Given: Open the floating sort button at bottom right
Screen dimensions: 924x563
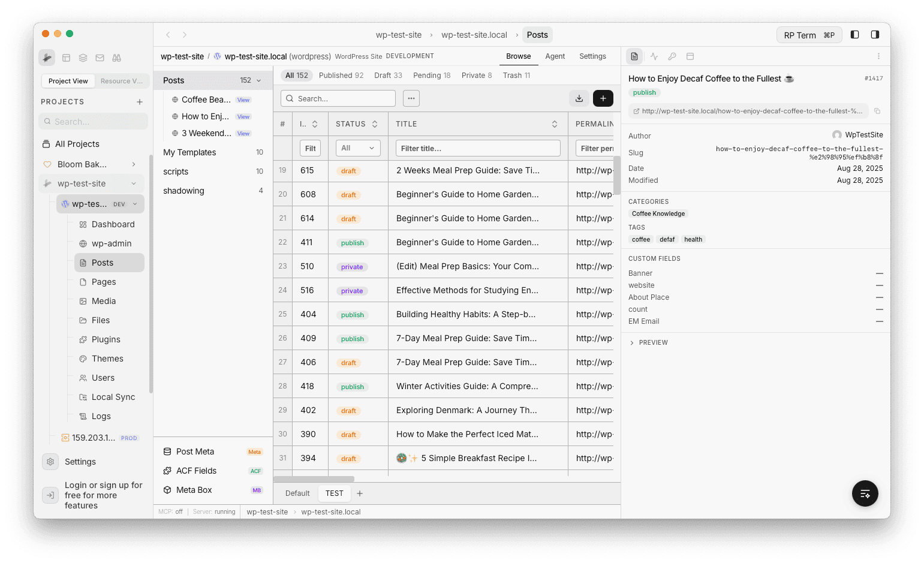Looking at the screenshot, I should tap(865, 493).
